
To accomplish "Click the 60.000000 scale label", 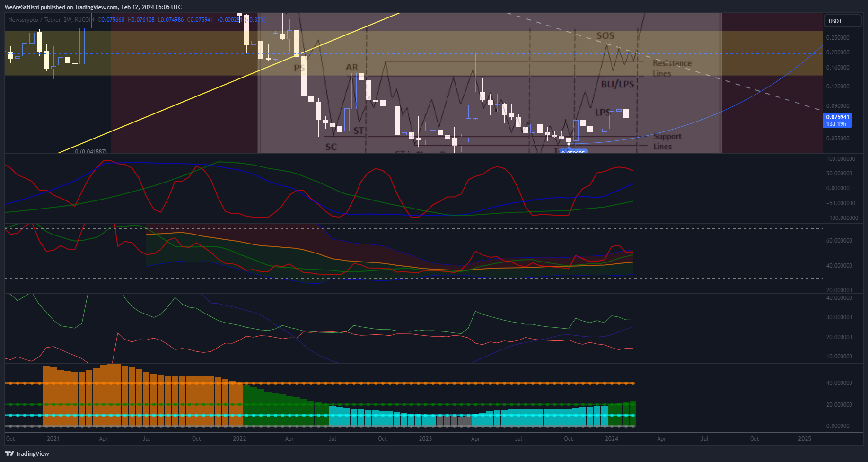I will coord(839,241).
